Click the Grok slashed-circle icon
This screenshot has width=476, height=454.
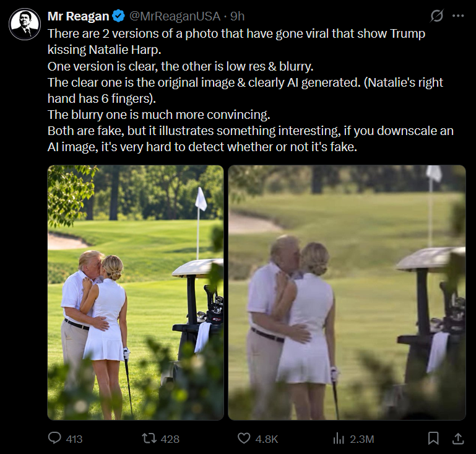(436, 15)
